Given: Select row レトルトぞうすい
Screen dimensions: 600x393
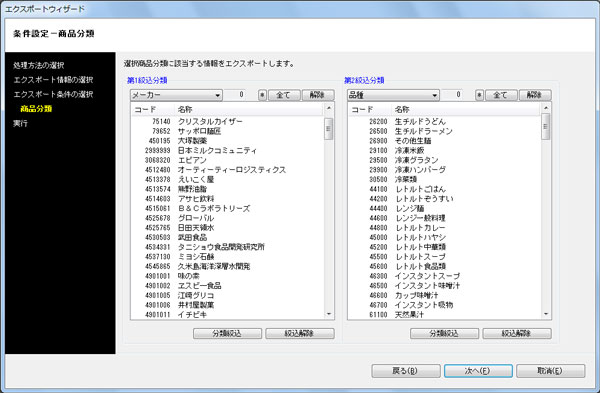Looking at the screenshot, I should [445, 199].
